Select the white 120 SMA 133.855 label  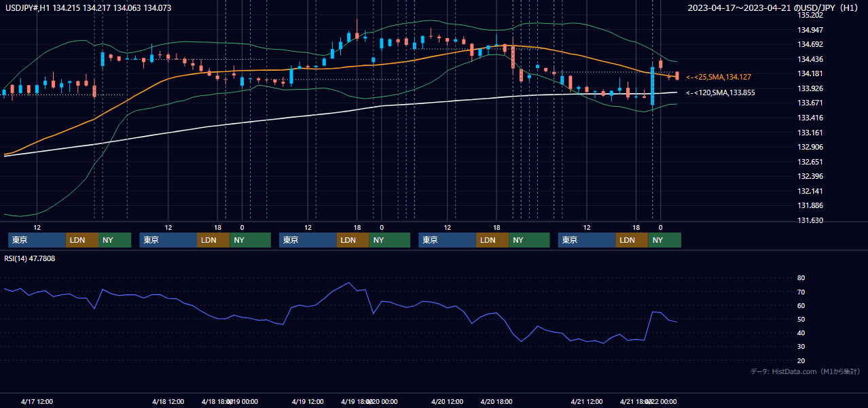click(721, 92)
